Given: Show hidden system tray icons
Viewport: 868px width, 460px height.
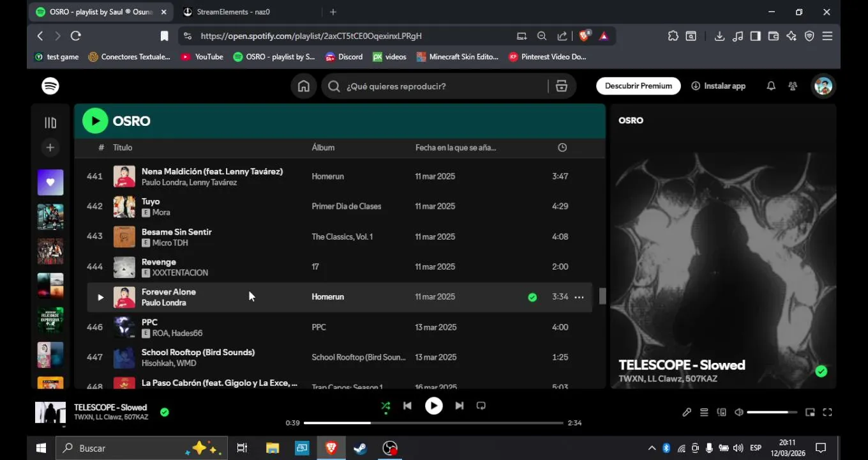Looking at the screenshot, I should 652,448.
